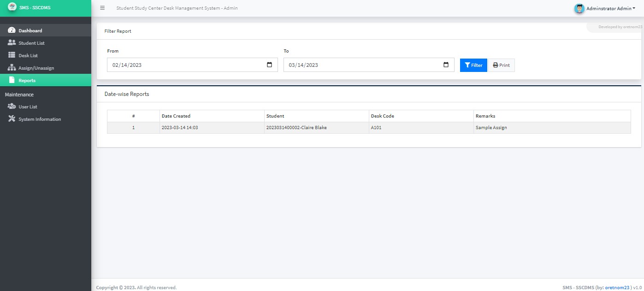The image size is (644, 291).
Task: Open Desk List menu item
Action: pyautogui.click(x=46, y=55)
